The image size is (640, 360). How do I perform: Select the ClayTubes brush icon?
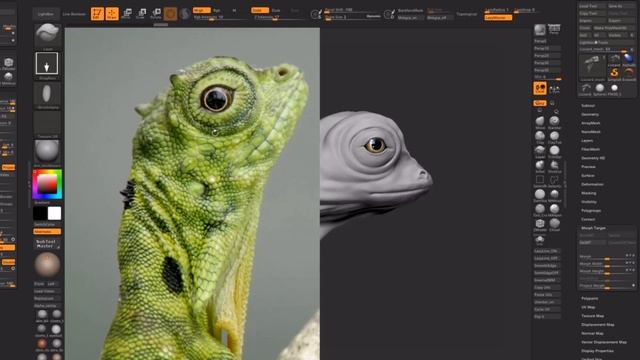pos(554,136)
